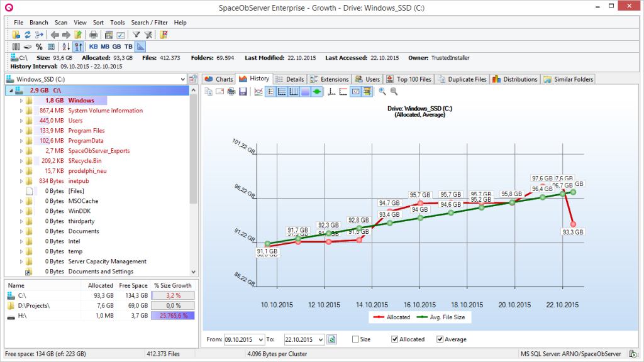Uncheck the Allocated checkbox

[x=395, y=339]
